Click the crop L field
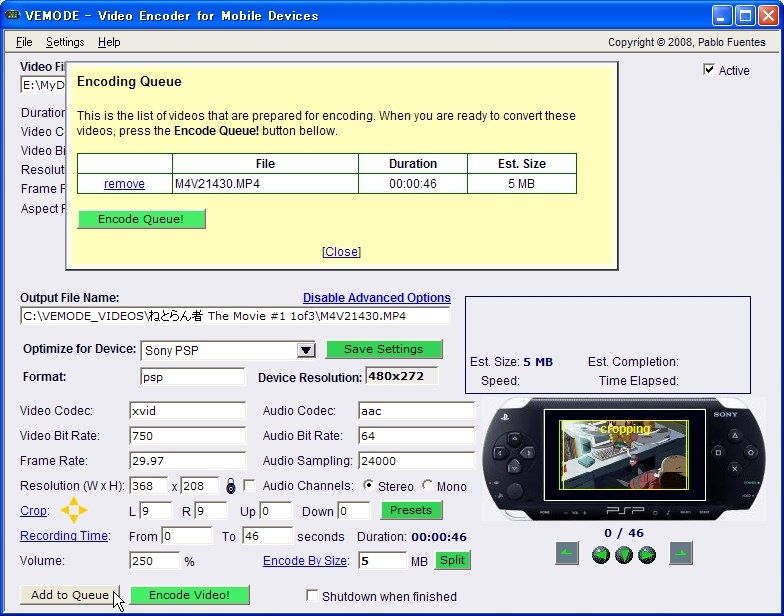 pos(156,510)
